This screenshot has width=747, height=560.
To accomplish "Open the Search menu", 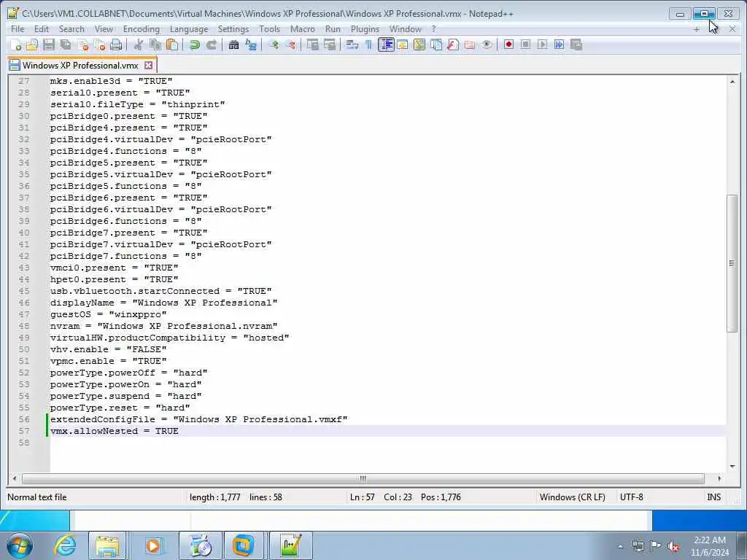I will 71,29.
